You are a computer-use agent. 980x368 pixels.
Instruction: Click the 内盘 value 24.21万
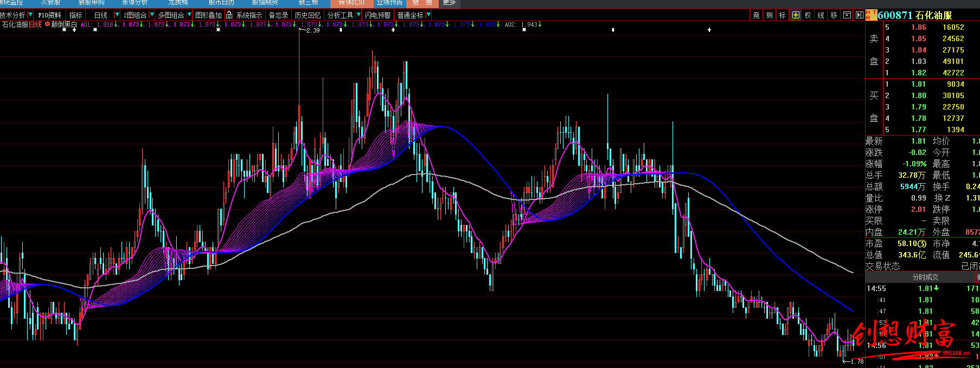click(x=912, y=232)
